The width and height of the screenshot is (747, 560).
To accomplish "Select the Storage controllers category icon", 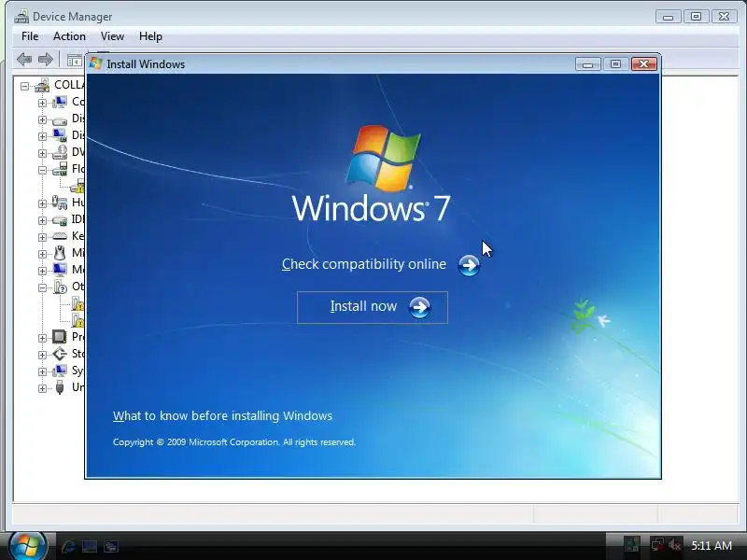I will point(60,354).
